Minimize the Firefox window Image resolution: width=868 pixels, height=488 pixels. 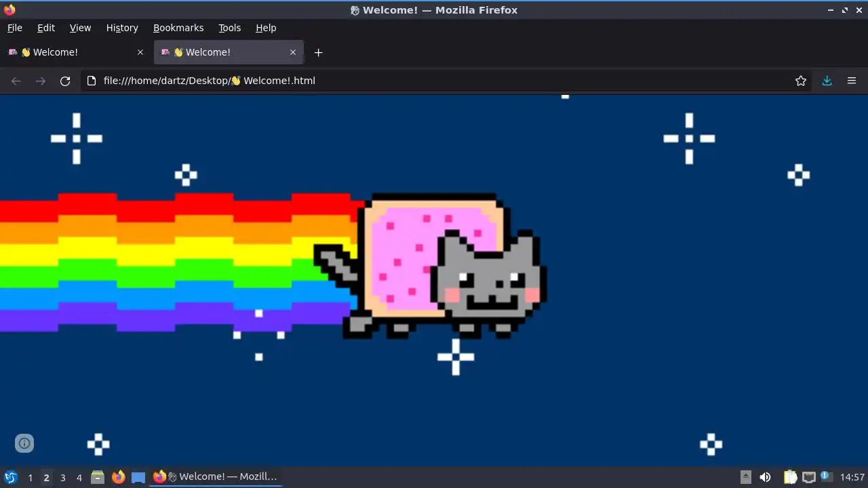pyautogui.click(x=831, y=10)
